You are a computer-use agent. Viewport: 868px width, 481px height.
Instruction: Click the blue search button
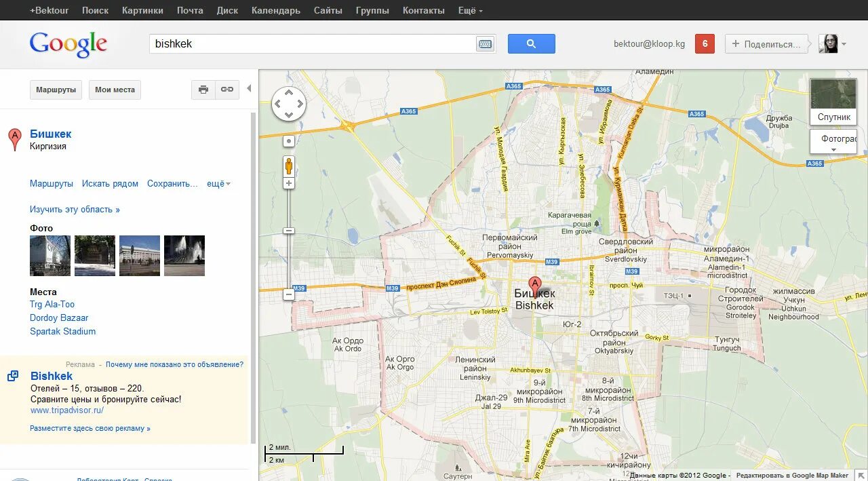pyautogui.click(x=532, y=44)
